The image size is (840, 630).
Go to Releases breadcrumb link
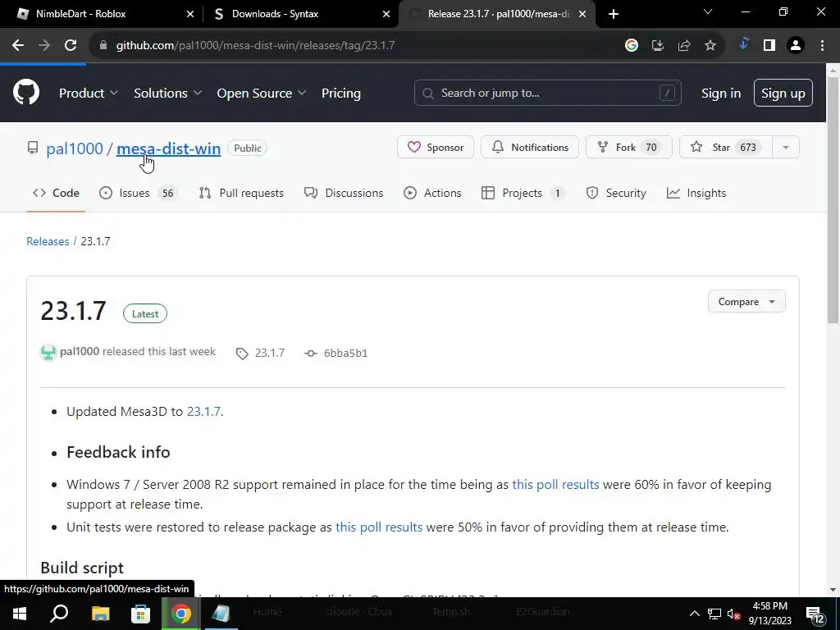coord(48,241)
